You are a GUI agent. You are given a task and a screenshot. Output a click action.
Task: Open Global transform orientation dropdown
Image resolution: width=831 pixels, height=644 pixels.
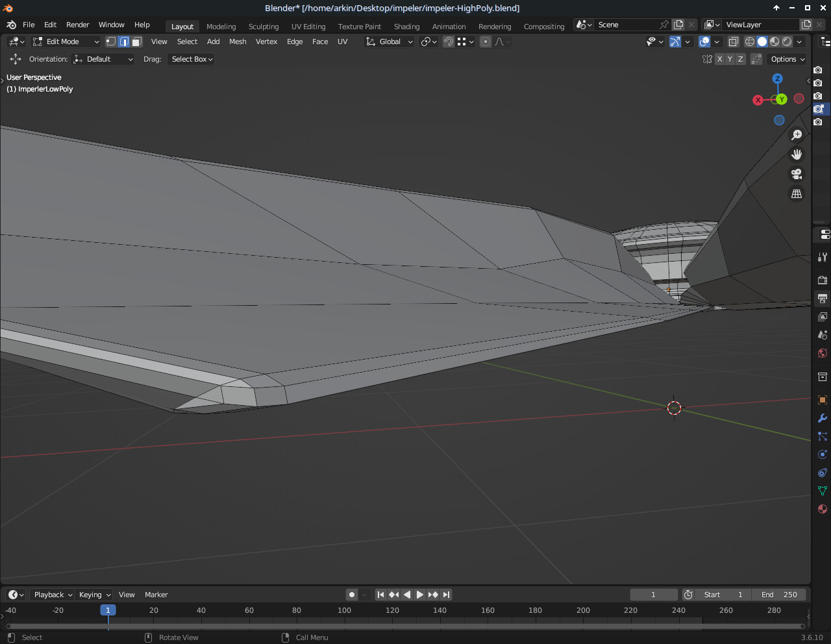(389, 42)
